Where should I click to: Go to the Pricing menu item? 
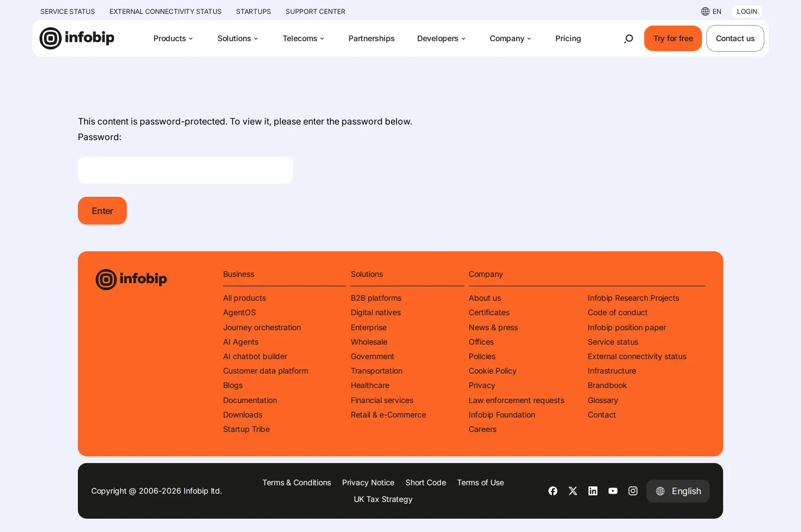coord(568,38)
